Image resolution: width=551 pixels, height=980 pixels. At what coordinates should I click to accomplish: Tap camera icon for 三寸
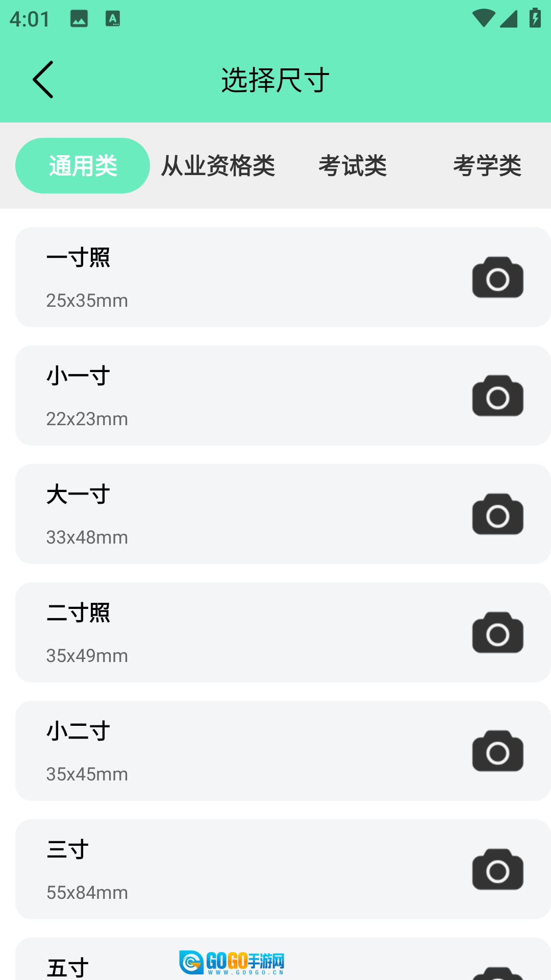(497, 870)
